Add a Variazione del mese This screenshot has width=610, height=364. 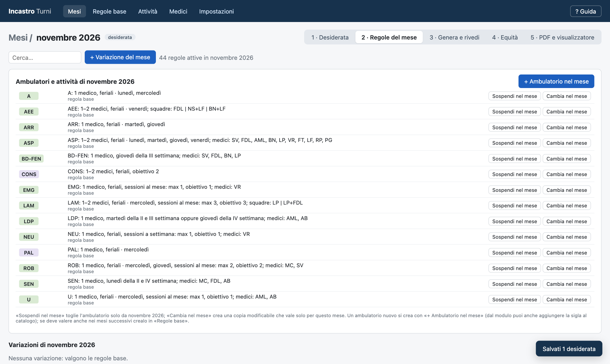point(120,57)
